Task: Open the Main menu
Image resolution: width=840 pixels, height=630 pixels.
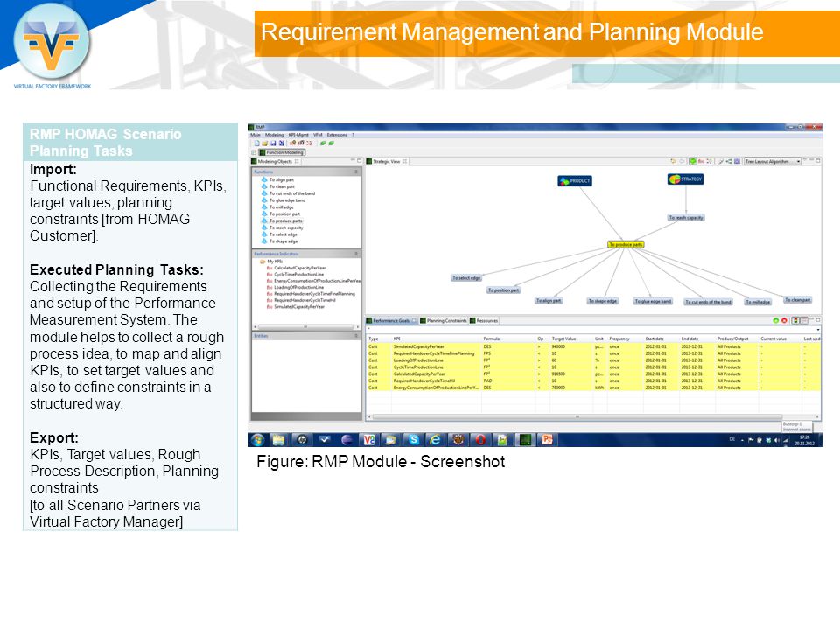Action: click(x=255, y=135)
